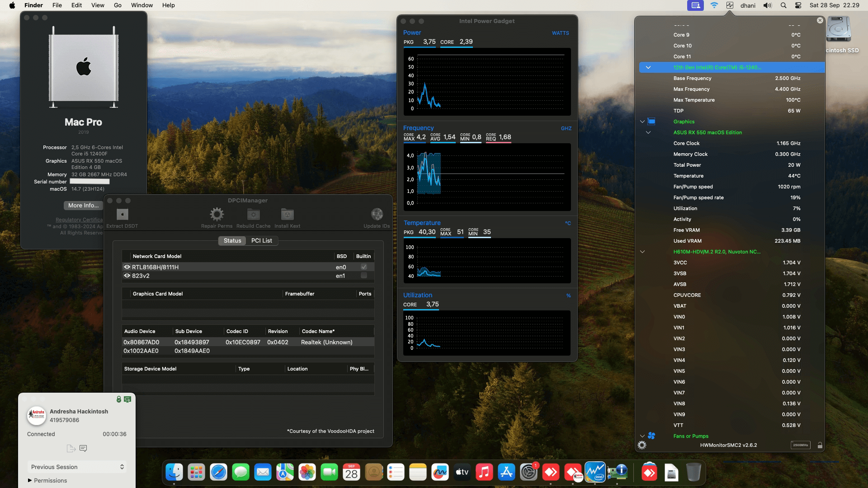This screenshot has height=488, width=868.
Task: Click the 2500MHz frequency control in HWMonitorSMC2
Action: tap(801, 445)
